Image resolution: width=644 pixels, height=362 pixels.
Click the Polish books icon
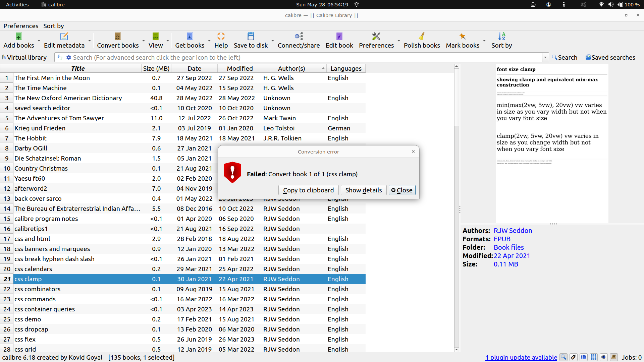[x=422, y=36]
